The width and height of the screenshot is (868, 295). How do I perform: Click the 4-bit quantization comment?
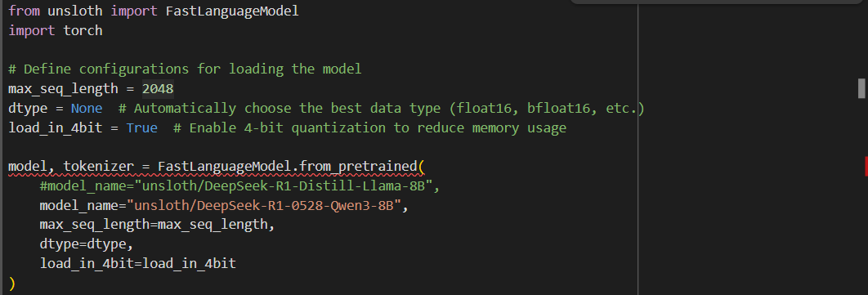coord(369,127)
